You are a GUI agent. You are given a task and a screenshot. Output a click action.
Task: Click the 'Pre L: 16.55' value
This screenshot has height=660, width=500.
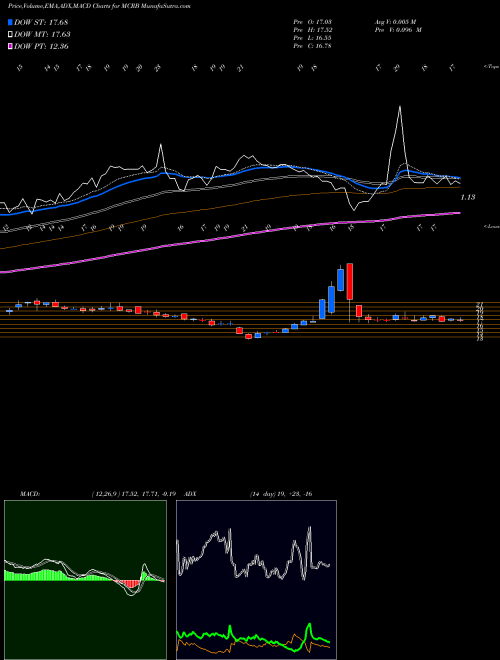pyautogui.click(x=312, y=38)
